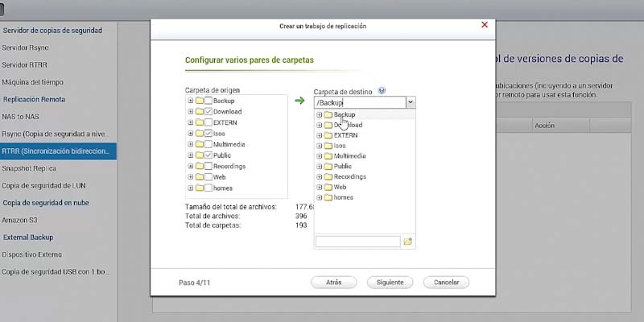The image size is (644, 322).
Task: Click the new folder name input field
Action: coord(357,242)
